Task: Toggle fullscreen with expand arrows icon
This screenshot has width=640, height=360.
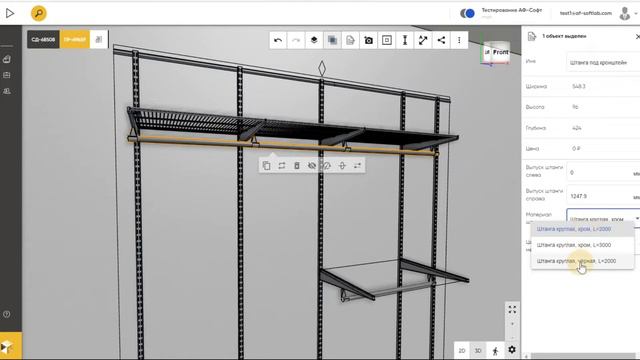Action: (x=512, y=309)
